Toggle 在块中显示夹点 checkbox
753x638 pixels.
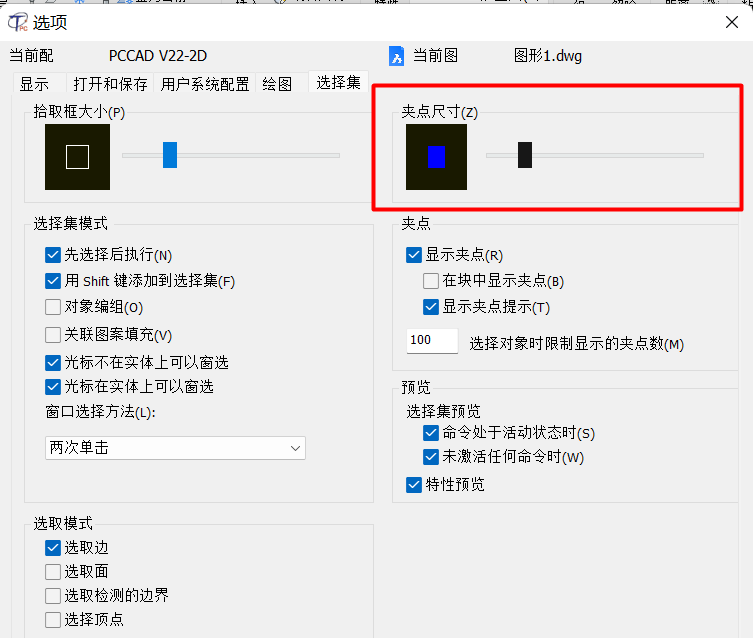431,281
